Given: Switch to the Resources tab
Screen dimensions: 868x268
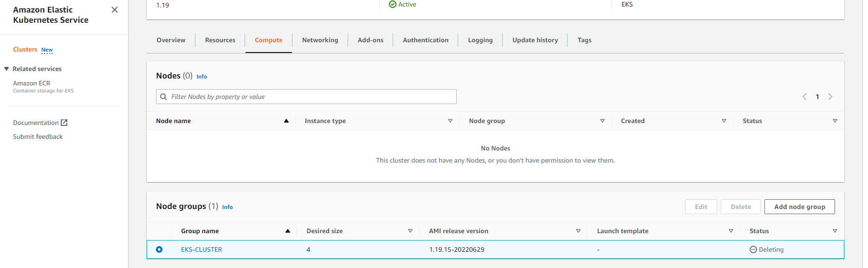Looking at the screenshot, I should [x=220, y=40].
